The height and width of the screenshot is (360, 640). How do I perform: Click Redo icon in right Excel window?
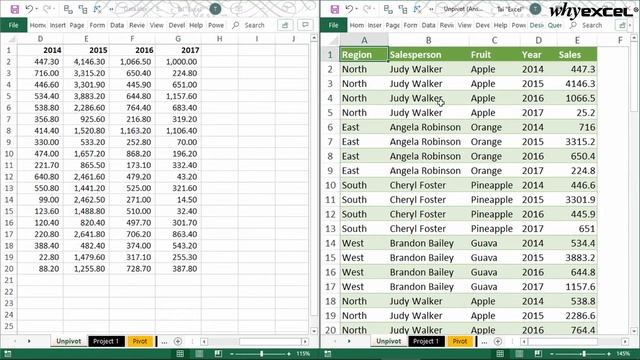[367, 9]
